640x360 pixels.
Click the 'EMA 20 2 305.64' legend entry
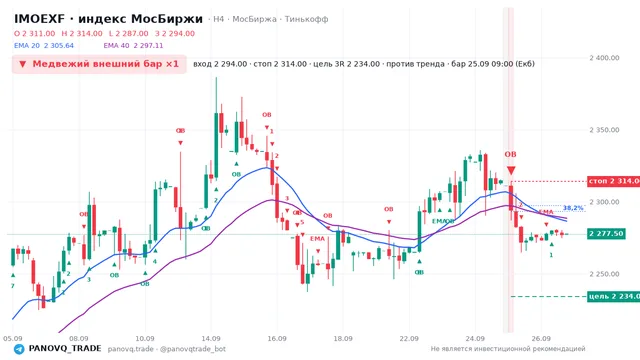click(44, 45)
